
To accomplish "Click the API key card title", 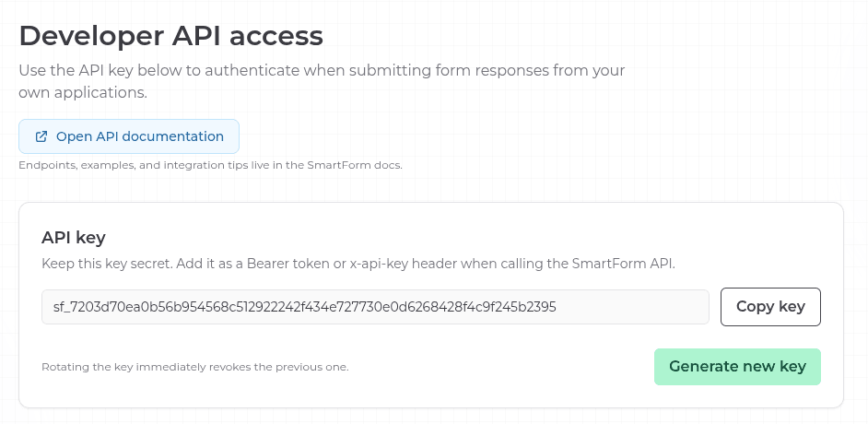I will coord(75,237).
